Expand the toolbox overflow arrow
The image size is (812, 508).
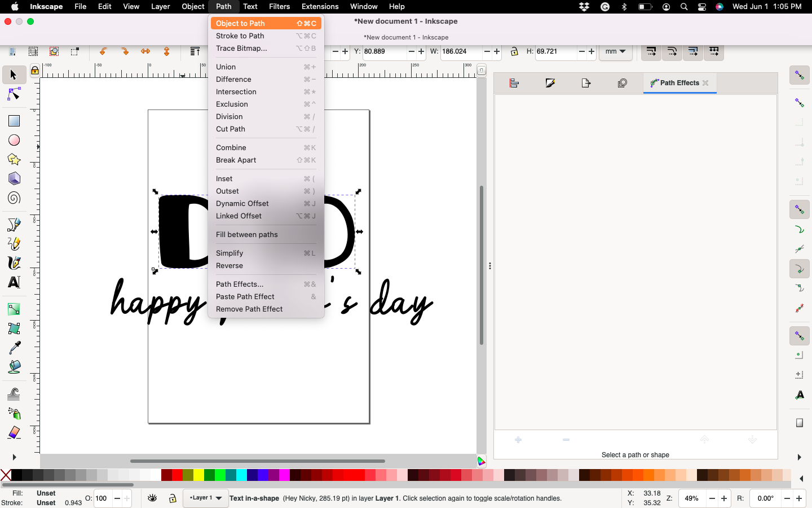(x=14, y=457)
